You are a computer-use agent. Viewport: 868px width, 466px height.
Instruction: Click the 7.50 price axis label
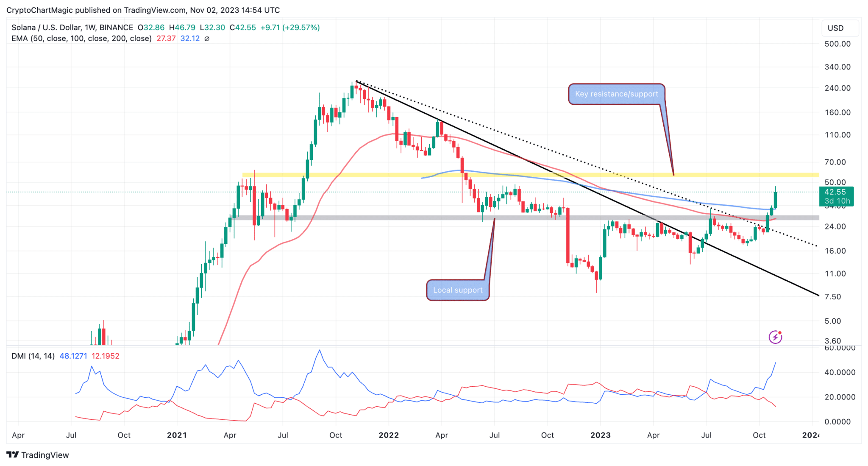click(833, 297)
